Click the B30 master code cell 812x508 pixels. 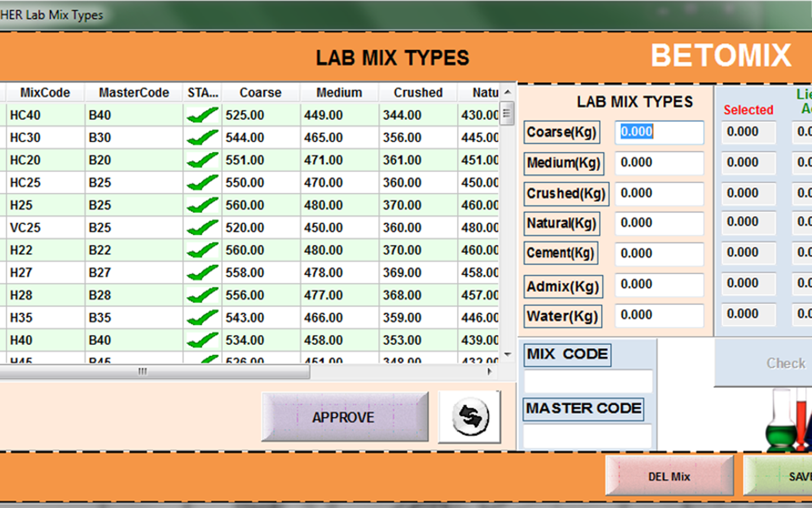[134, 138]
